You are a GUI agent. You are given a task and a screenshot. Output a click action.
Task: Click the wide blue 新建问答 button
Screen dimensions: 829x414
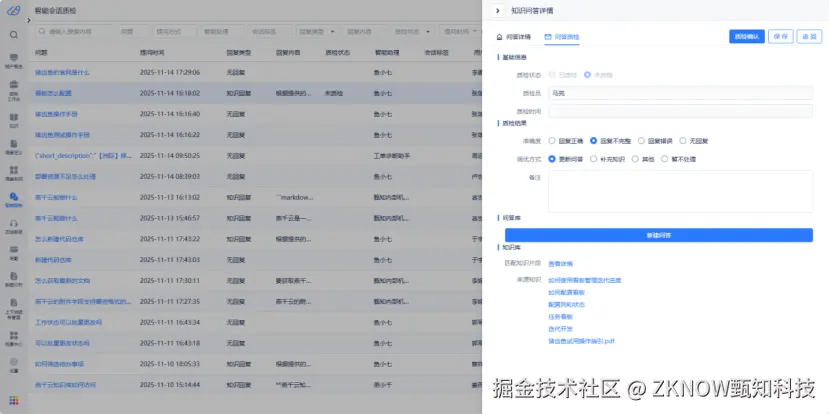(659, 235)
